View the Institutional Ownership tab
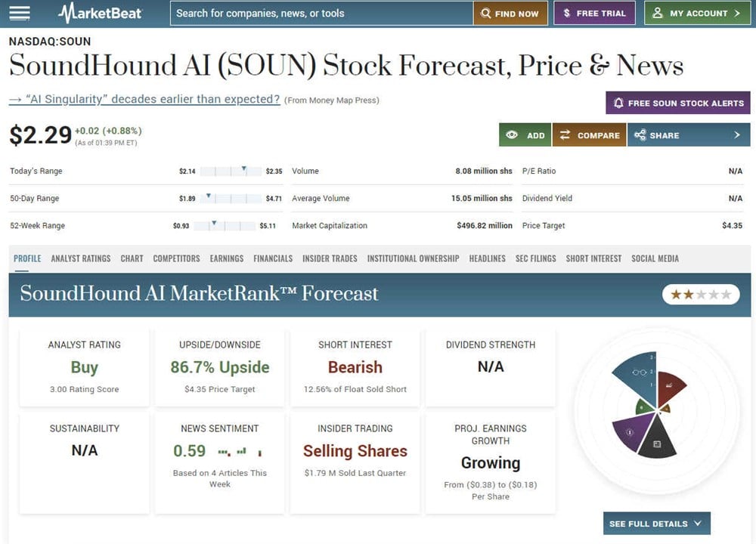 [414, 258]
